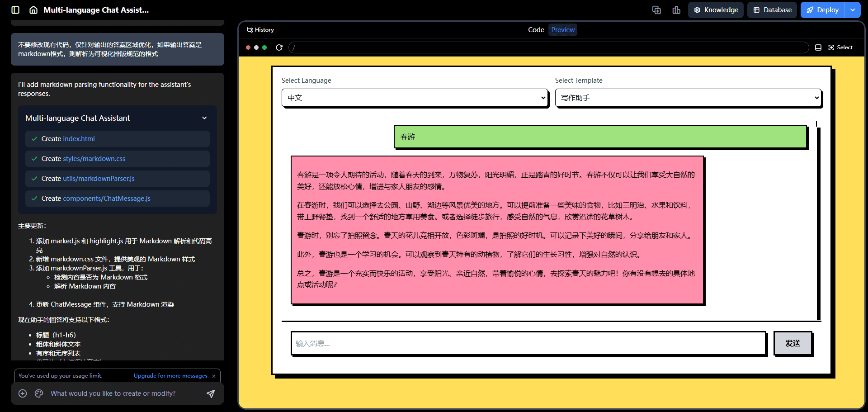Open the Knowledge panel
The width and height of the screenshot is (868, 412).
[716, 10]
